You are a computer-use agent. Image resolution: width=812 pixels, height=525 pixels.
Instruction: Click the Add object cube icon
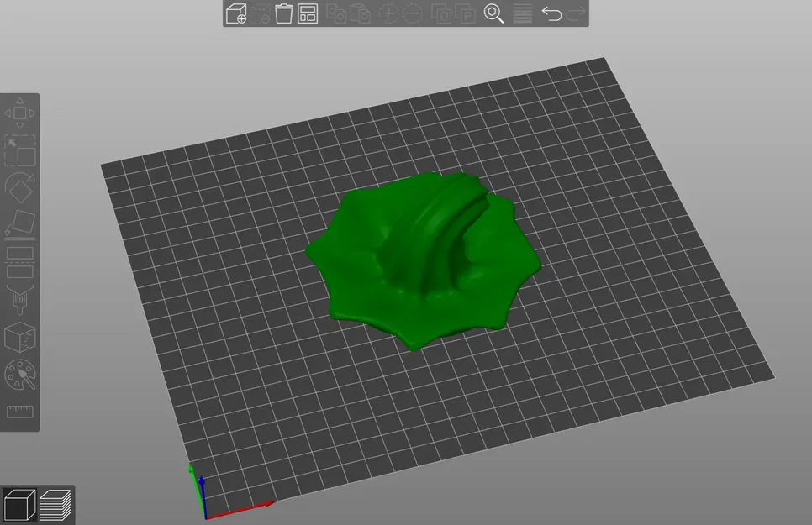[236, 13]
